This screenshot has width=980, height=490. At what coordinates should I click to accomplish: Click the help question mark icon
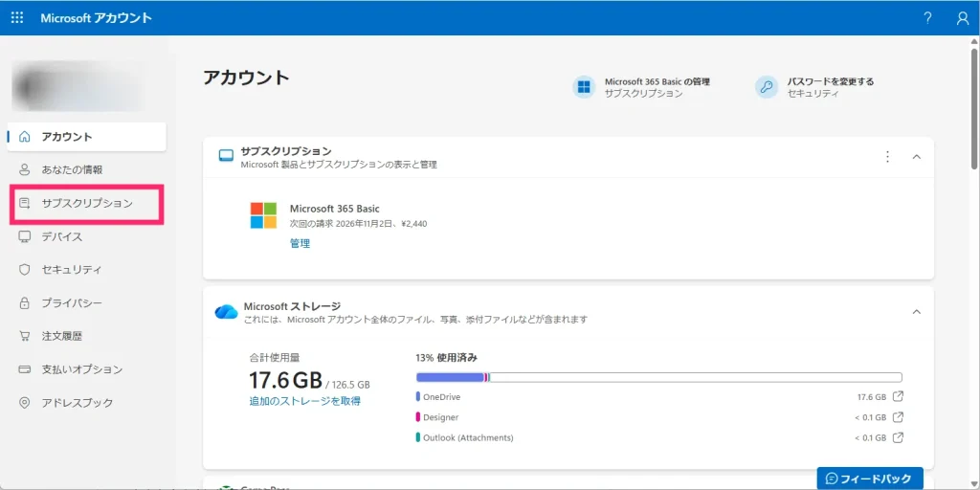(x=928, y=18)
